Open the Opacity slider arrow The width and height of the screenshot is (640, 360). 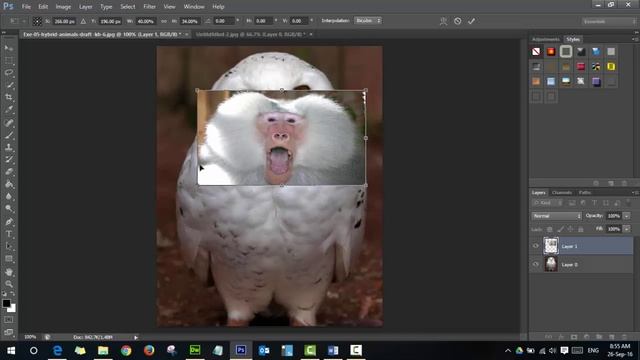click(x=627, y=216)
